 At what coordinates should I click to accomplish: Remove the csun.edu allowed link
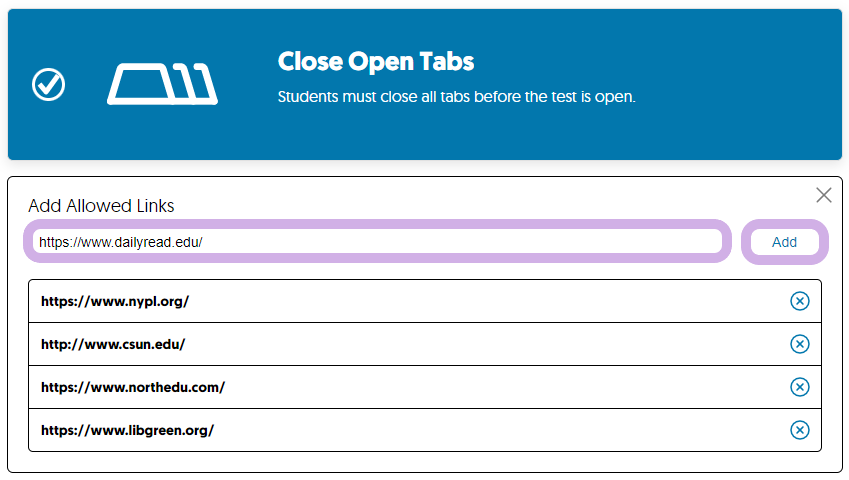pyautogui.click(x=800, y=344)
